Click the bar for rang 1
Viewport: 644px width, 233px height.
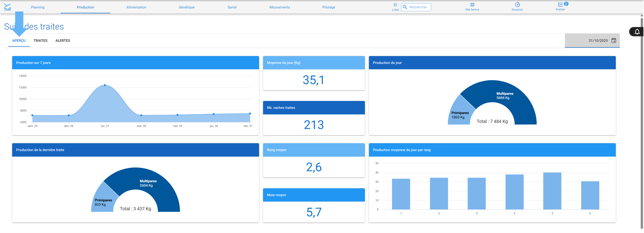tap(401, 194)
